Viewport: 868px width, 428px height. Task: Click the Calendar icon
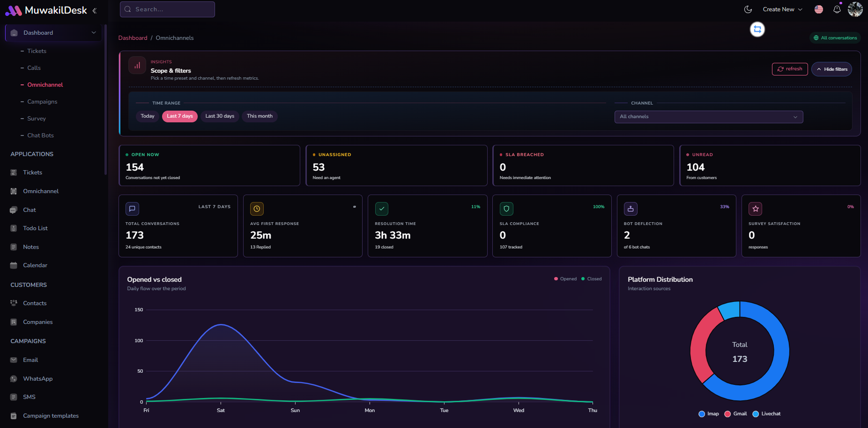click(x=14, y=265)
